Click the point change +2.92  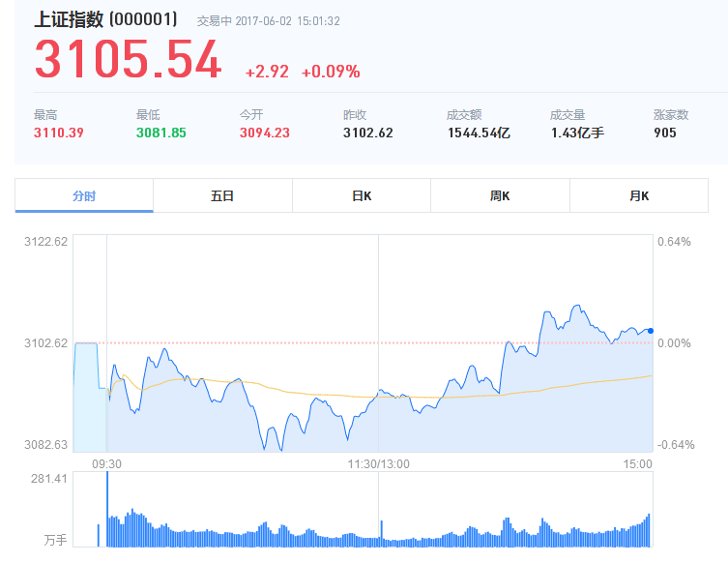[267, 72]
